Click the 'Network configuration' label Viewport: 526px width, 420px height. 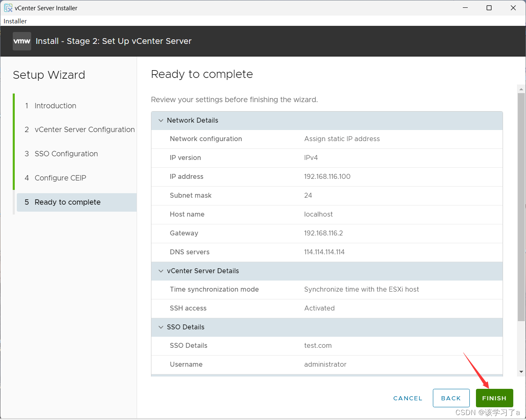[x=206, y=139]
